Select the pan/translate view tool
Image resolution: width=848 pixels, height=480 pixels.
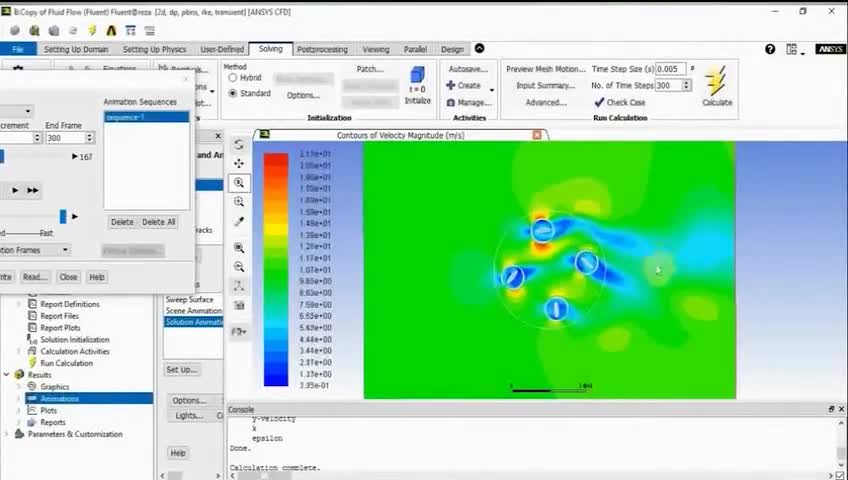(x=238, y=163)
